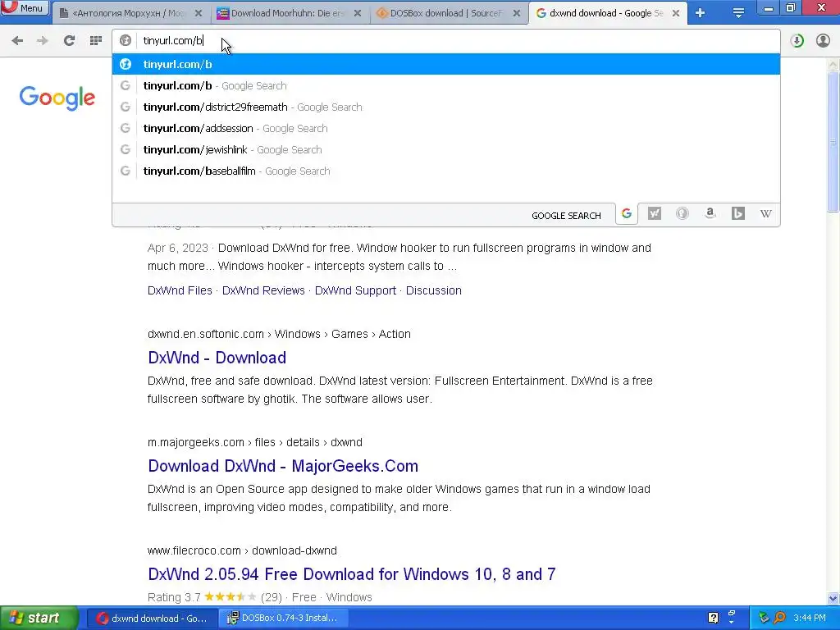Open Download DxWnd - MajorGeeks.Com result
The height and width of the screenshot is (630, 840).
(283, 466)
